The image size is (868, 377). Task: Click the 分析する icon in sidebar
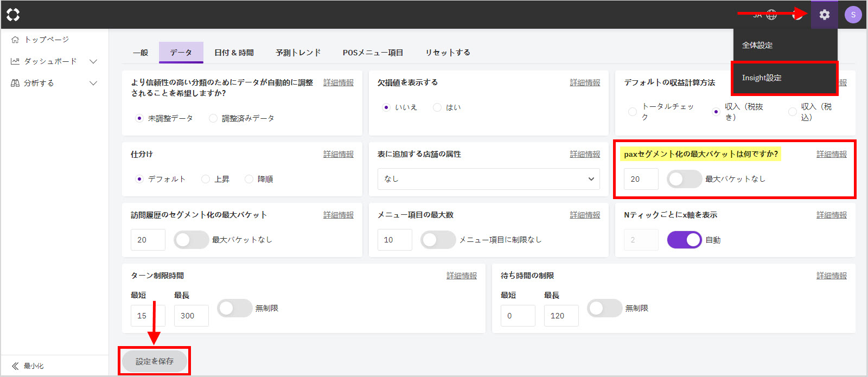(x=15, y=83)
